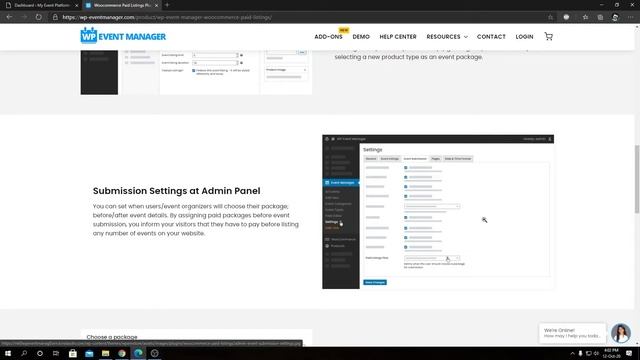This screenshot has height=360, width=640.
Task: Open the product data screenshot under the site header
Action: pos(196,73)
